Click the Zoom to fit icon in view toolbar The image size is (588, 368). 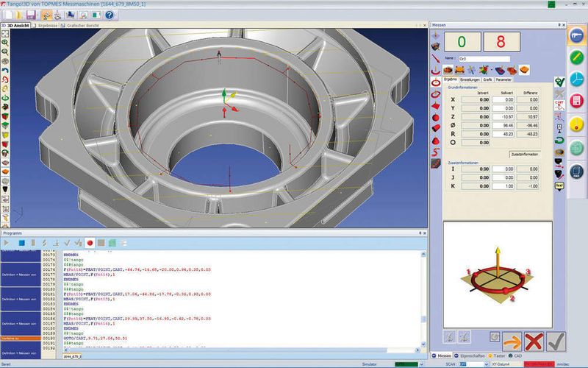5,34
